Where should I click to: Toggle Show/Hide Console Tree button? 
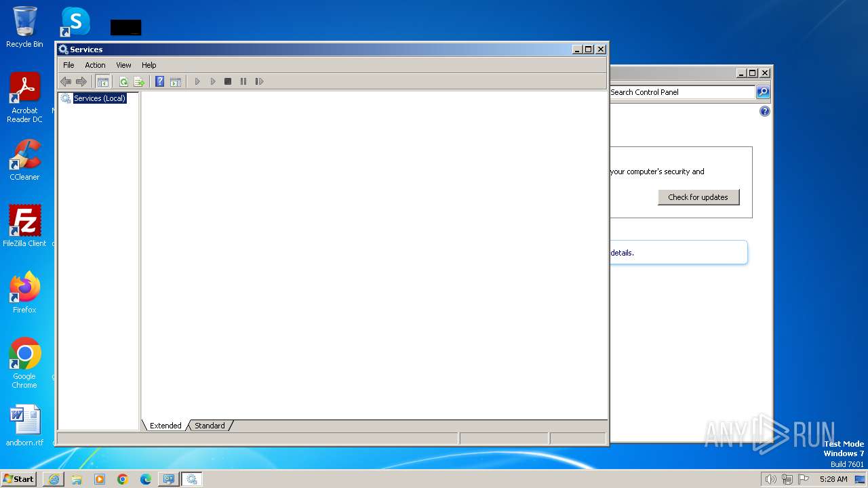(103, 81)
